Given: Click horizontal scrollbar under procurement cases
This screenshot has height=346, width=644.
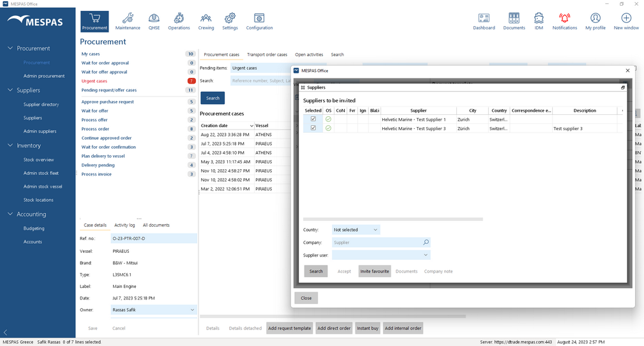Looking at the screenshot, I should (x=333, y=317).
